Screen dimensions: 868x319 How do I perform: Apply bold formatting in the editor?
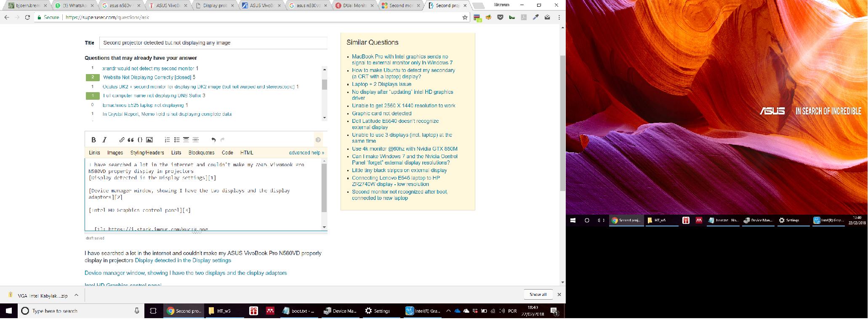(x=93, y=140)
